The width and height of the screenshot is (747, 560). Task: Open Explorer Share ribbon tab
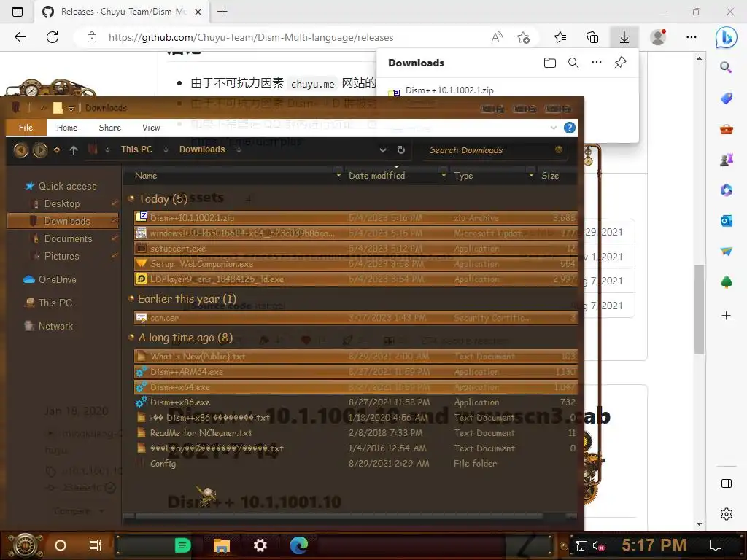[109, 128]
